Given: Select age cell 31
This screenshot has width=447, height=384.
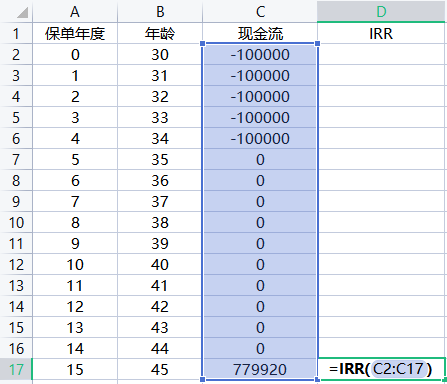Looking at the screenshot, I should coord(160,75).
